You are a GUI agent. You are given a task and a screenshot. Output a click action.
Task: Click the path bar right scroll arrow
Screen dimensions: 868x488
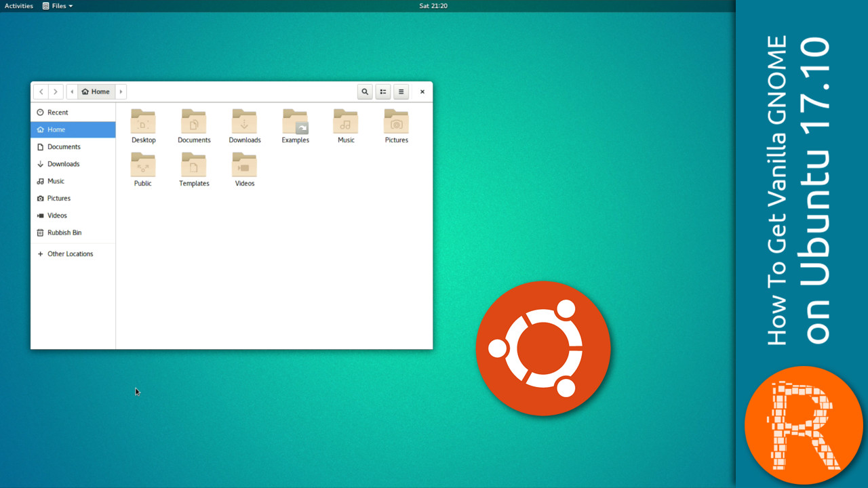tap(121, 91)
